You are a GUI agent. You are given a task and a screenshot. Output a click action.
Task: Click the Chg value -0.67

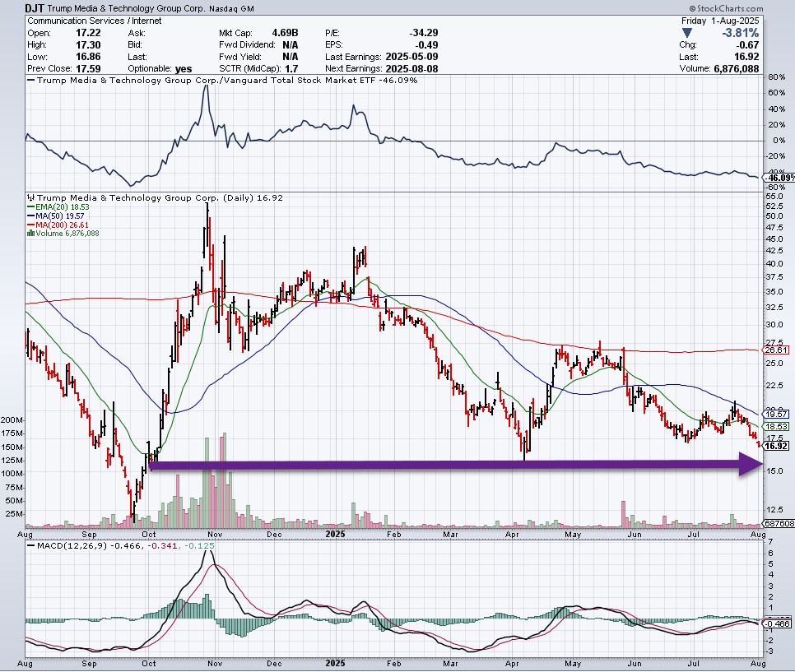coord(747,45)
